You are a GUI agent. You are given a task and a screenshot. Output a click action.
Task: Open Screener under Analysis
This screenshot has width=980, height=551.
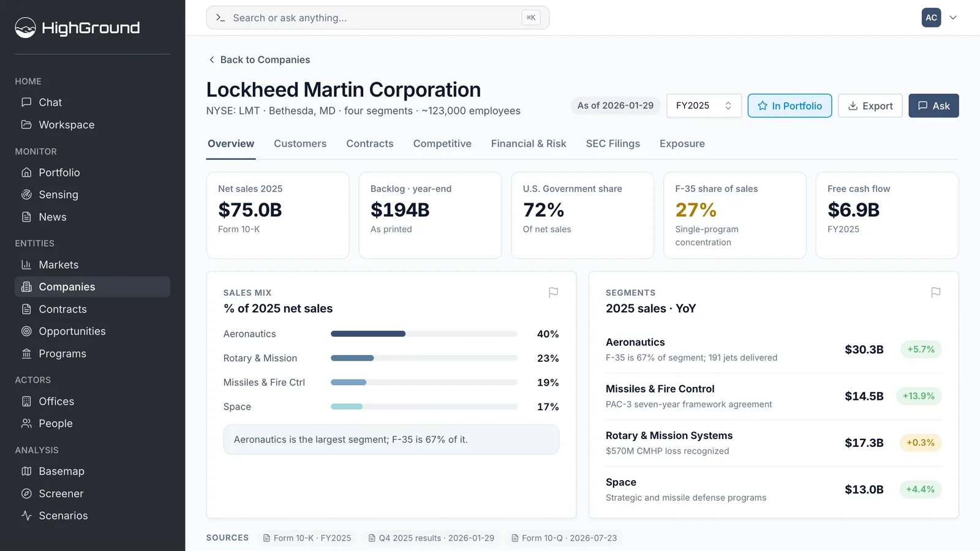92,493
